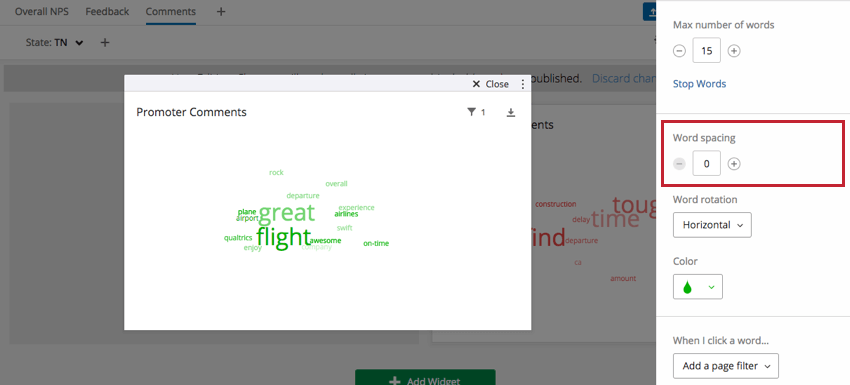Click the Discard changes link
Viewport: 850px width, 385px height.
624,79
